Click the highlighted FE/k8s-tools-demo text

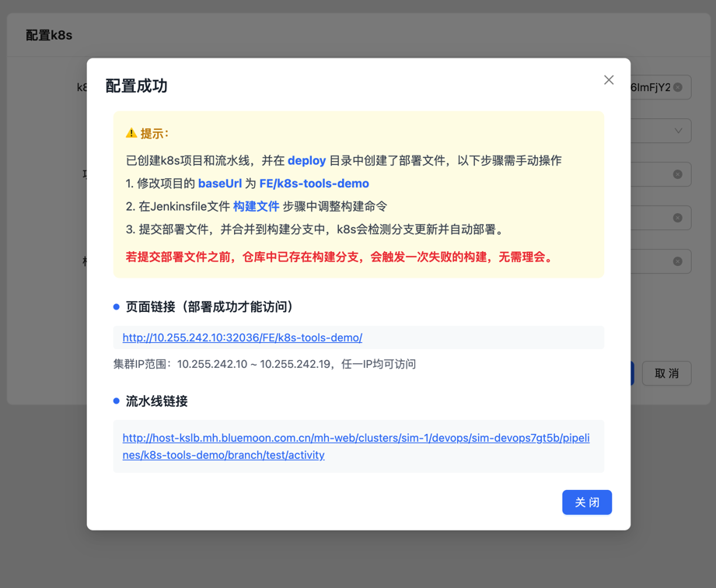[314, 184]
